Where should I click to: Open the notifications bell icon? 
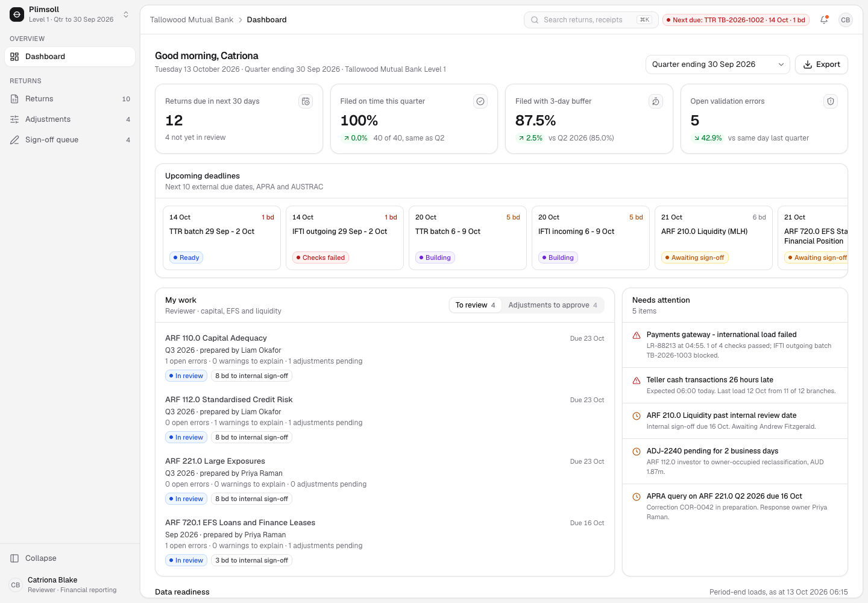[x=824, y=20]
